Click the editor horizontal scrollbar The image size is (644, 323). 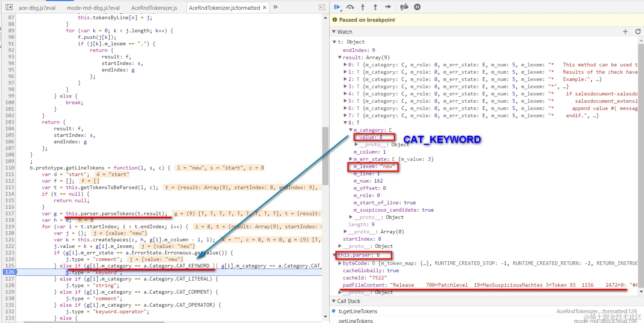pyautogui.click(x=94, y=322)
